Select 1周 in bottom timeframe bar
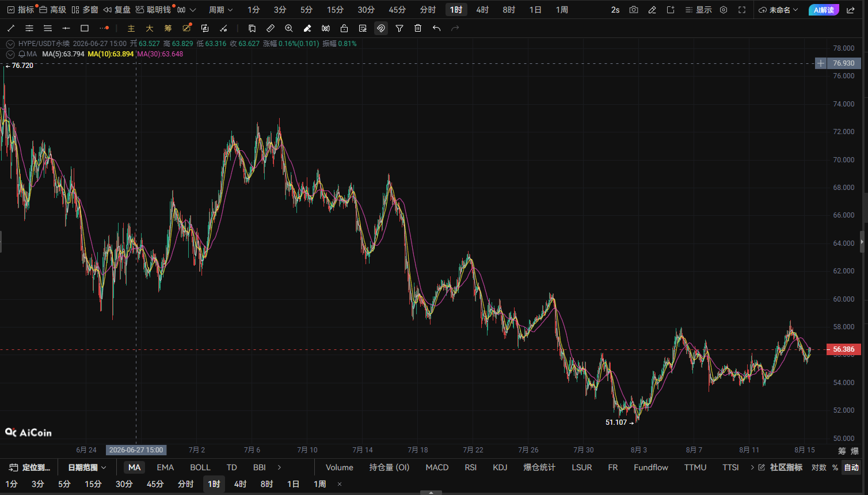 [320, 484]
